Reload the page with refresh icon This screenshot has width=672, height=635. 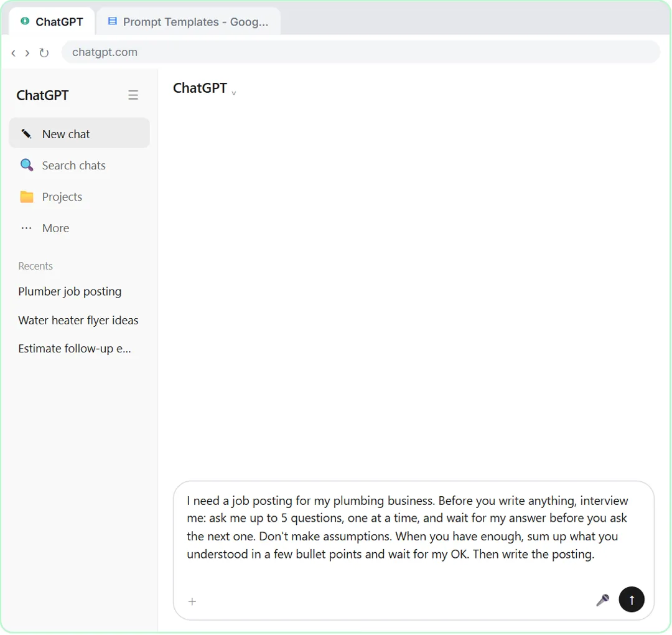click(44, 53)
